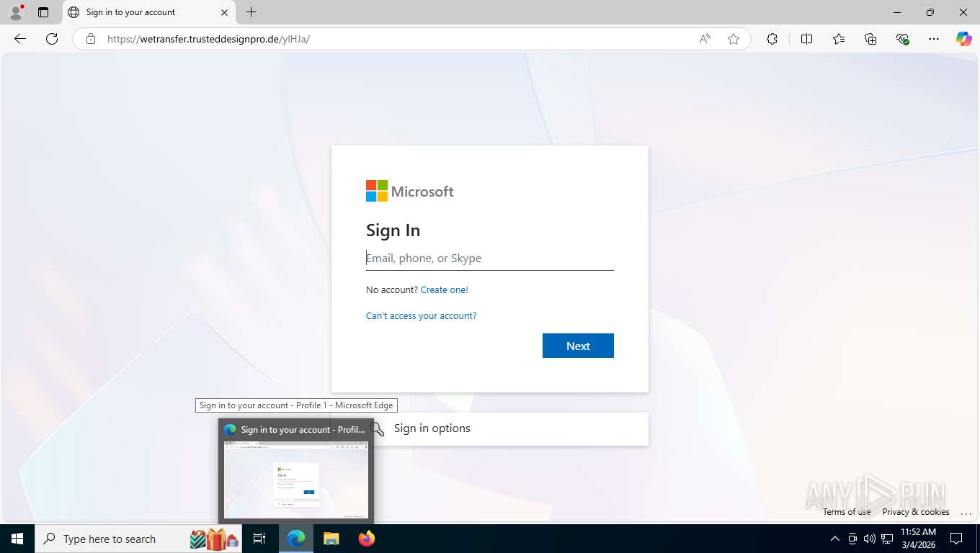Open Meet Now icon in system tray
The width and height of the screenshot is (980, 553).
point(852,539)
